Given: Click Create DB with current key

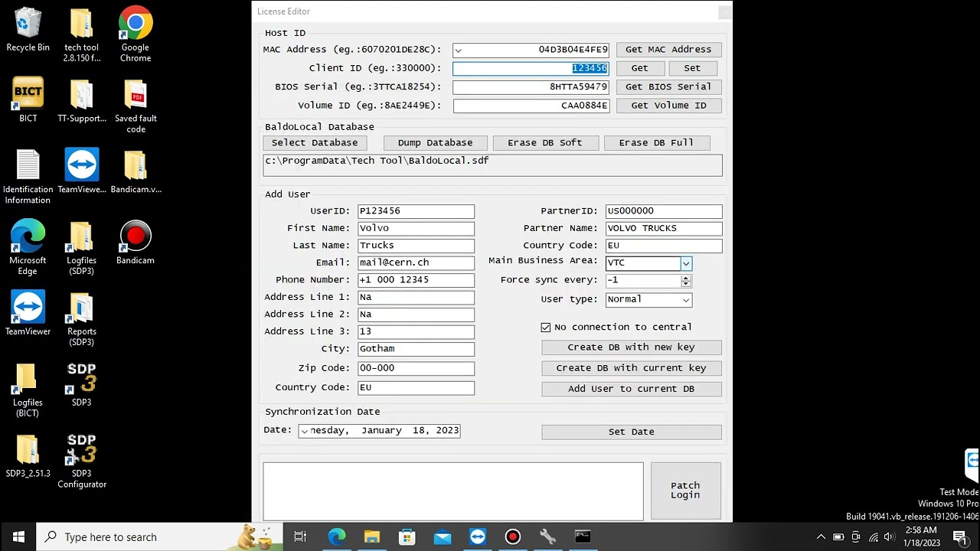Looking at the screenshot, I should click(x=632, y=368).
